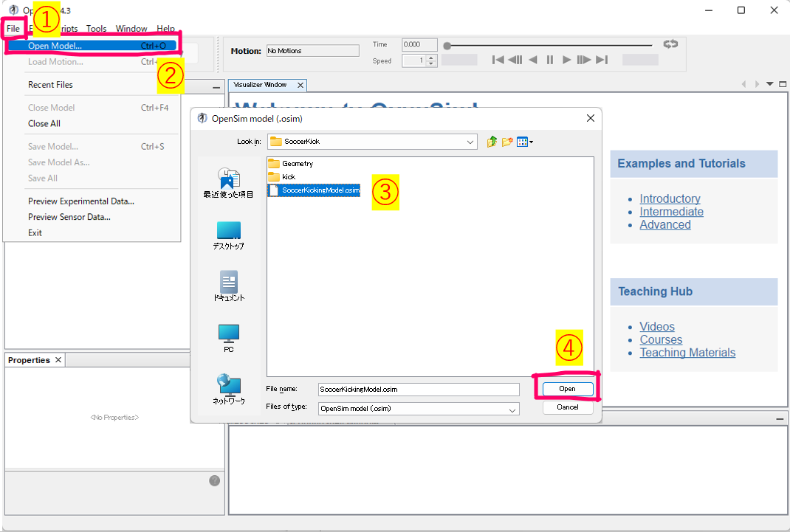Viewport: 790px width, 532px height.
Task: Create a new folder via dialog icon
Action: point(507,142)
